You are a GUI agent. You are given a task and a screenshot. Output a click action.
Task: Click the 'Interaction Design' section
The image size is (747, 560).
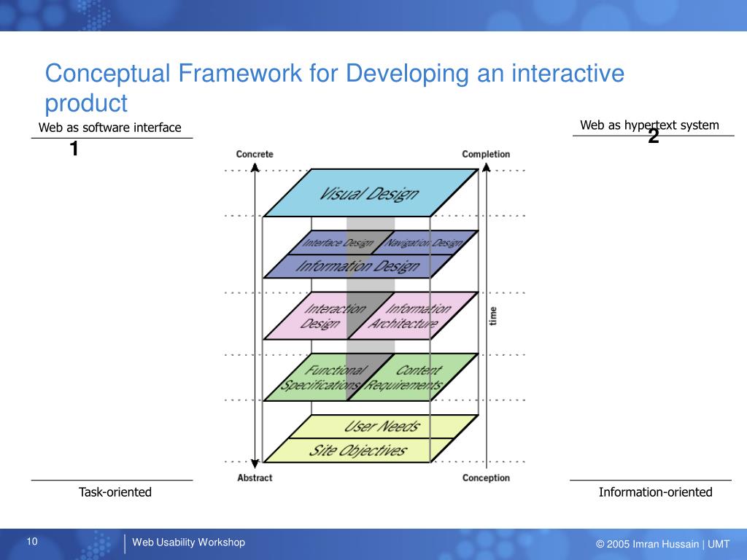point(329,316)
